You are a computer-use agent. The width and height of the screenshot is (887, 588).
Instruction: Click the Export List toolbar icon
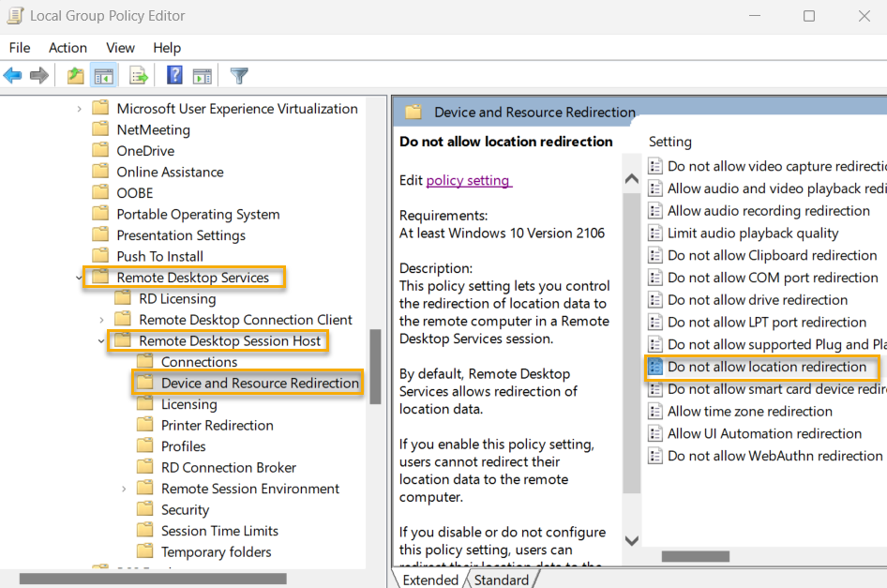136,75
